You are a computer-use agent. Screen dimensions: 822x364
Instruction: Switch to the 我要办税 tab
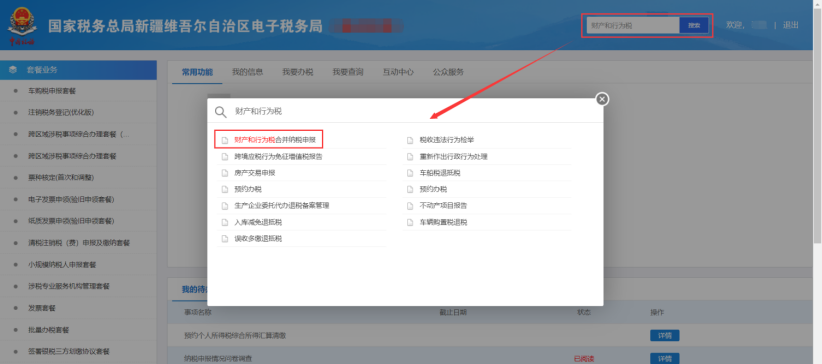coord(298,72)
